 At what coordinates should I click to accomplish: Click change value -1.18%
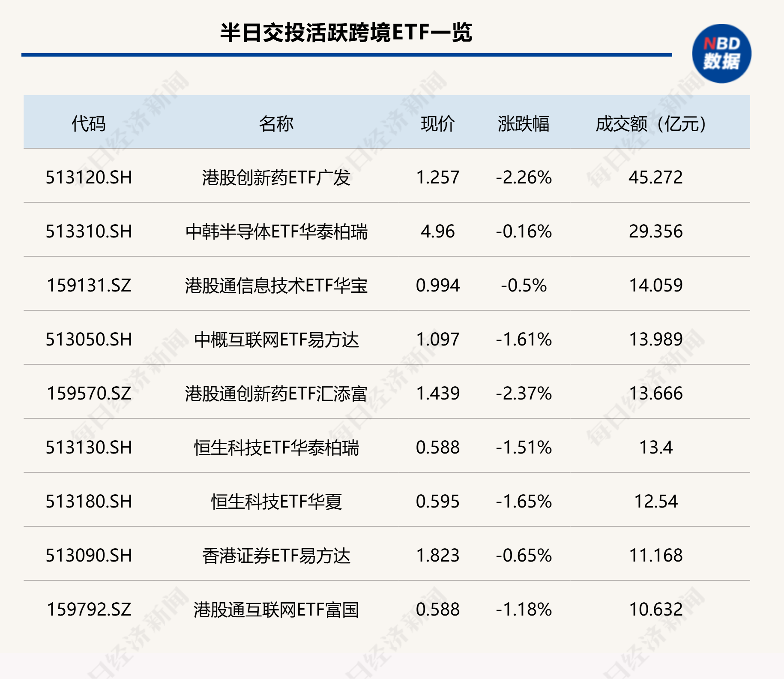click(x=524, y=610)
